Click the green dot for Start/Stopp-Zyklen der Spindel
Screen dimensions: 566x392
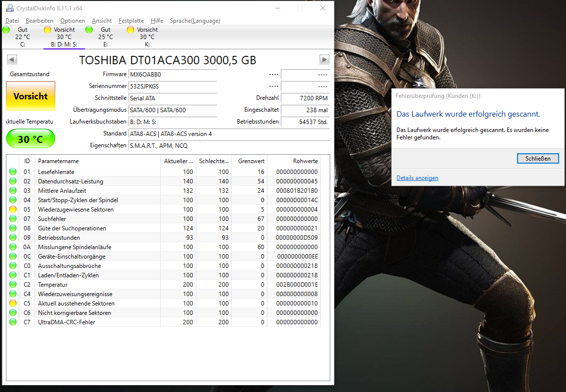click(x=13, y=200)
